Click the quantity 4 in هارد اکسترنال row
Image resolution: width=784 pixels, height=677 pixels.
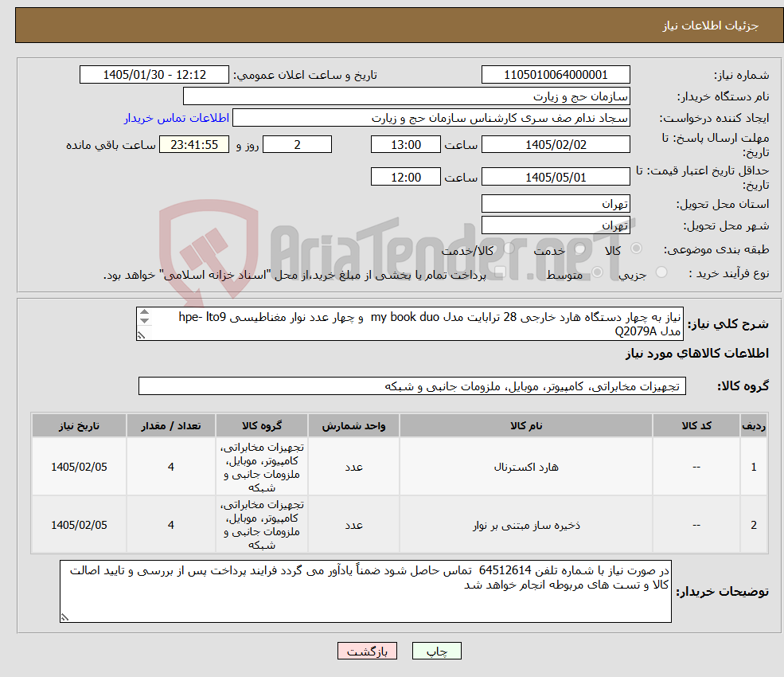[171, 467]
